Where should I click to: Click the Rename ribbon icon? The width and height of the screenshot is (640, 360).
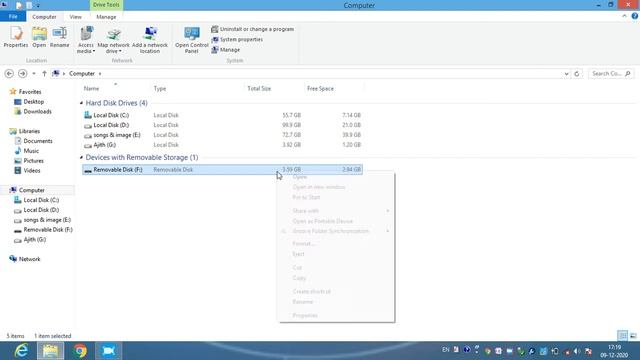[x=60, y=37]
